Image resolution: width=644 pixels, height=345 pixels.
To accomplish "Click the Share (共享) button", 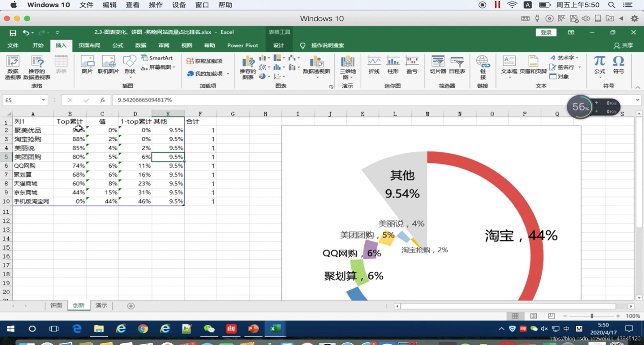I will pyautogui.click(x=624, y=46).
